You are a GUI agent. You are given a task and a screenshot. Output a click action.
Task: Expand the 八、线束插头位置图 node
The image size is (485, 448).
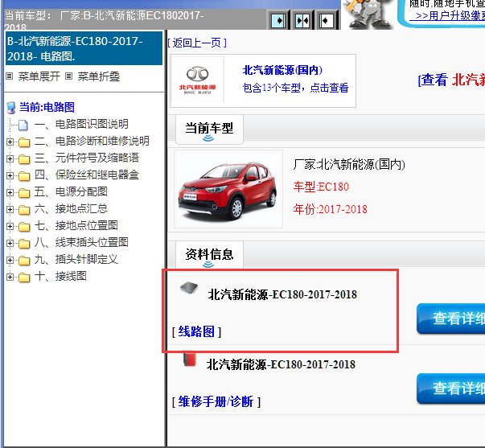pyautogui.click(x=10, y=243)
